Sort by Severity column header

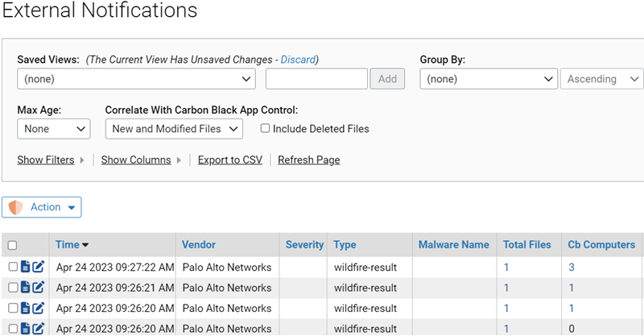(x=305, y=245)
